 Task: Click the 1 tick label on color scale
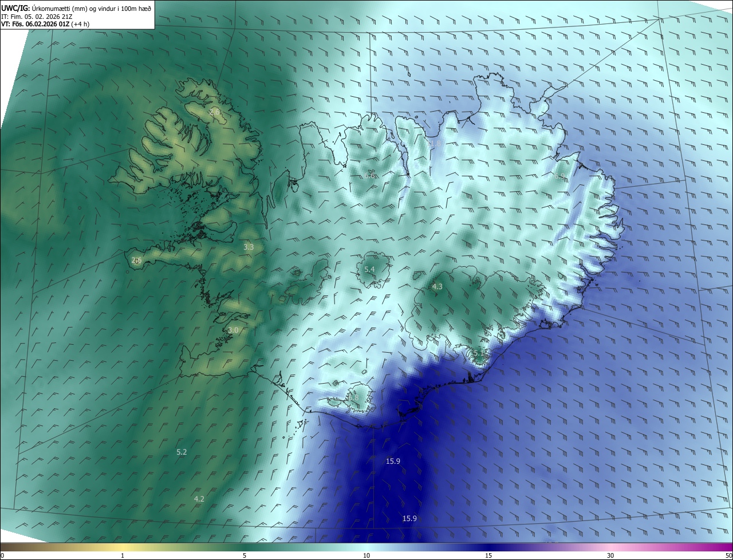[123, 555]
